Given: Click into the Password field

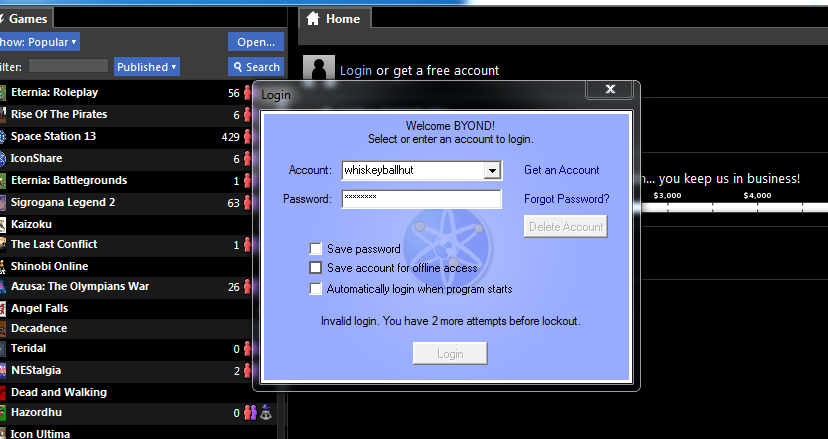Looking at the screenshot, I should click(x=421, y=199).
